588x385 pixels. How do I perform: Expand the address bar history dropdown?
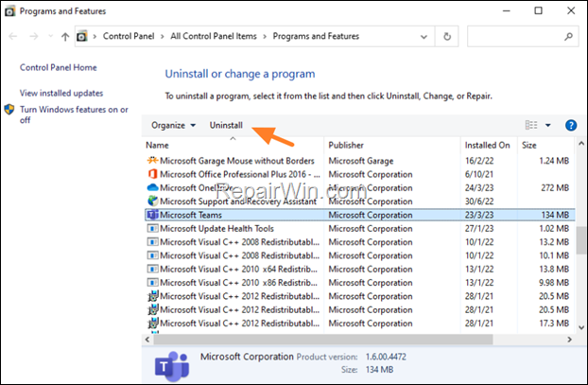coord(424,37)
